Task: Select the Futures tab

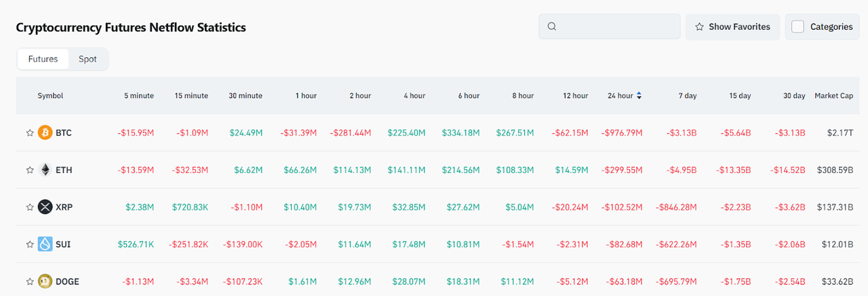Action: [43, 59]
